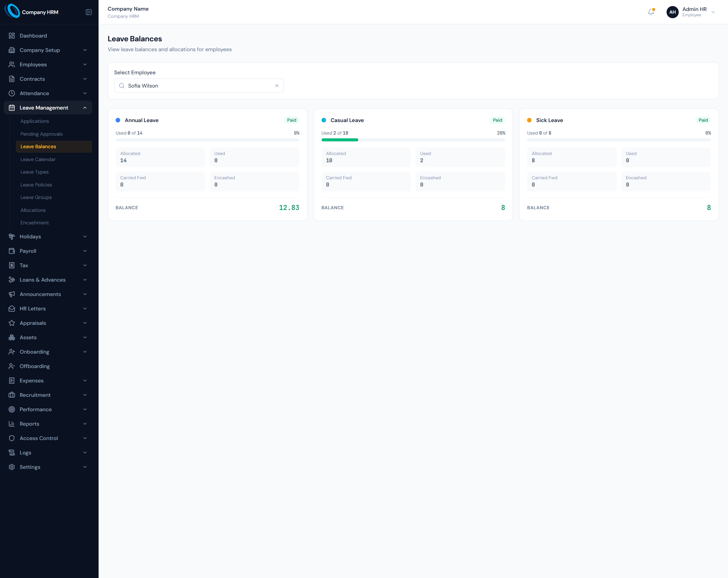This screenshot has width=728, height=578.
Task: Click the Leave Management calendar icon
Action: pyautogui.click(x=12, y=108)
